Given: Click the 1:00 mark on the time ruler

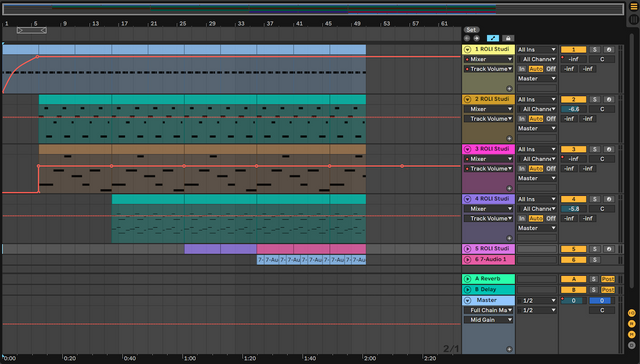Looking at the screenshot, I should pyautogui.click(x=190, y=358).
